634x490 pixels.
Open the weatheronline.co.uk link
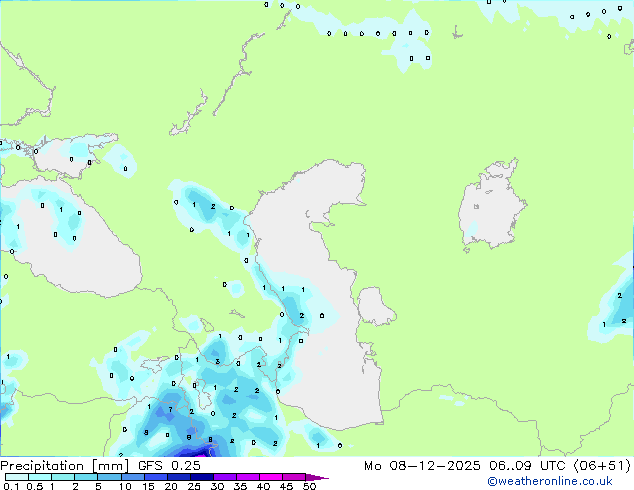550,481
